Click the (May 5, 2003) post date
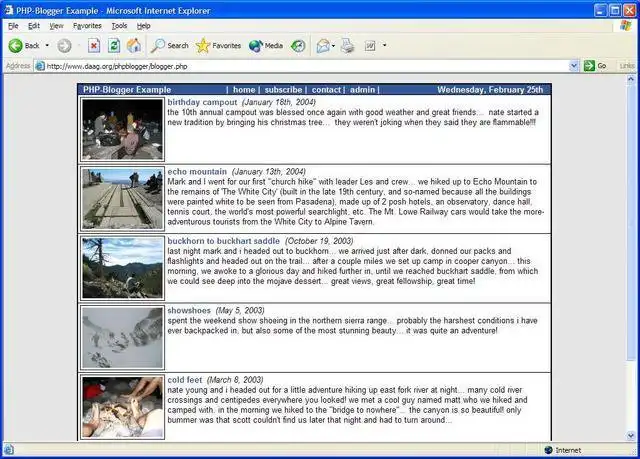 click(240, 310)
